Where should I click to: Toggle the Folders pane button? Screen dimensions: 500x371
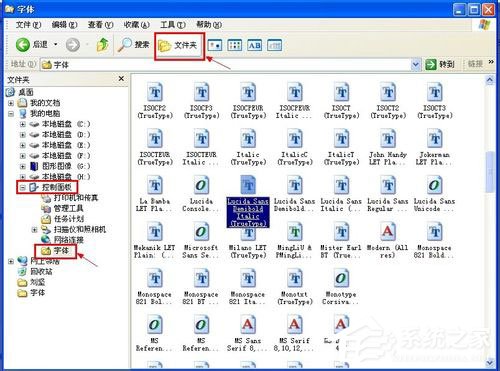tap(179, 46)
